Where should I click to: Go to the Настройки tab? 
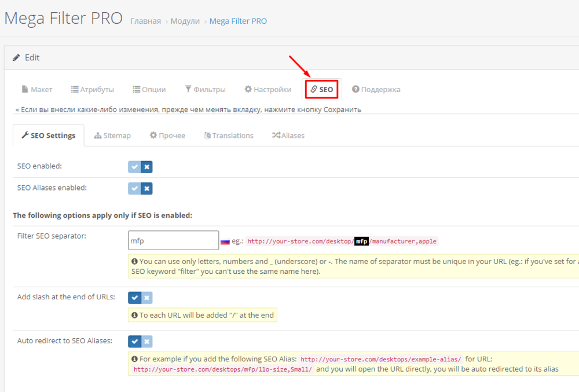pyautogui.click(x=267, y=89)
